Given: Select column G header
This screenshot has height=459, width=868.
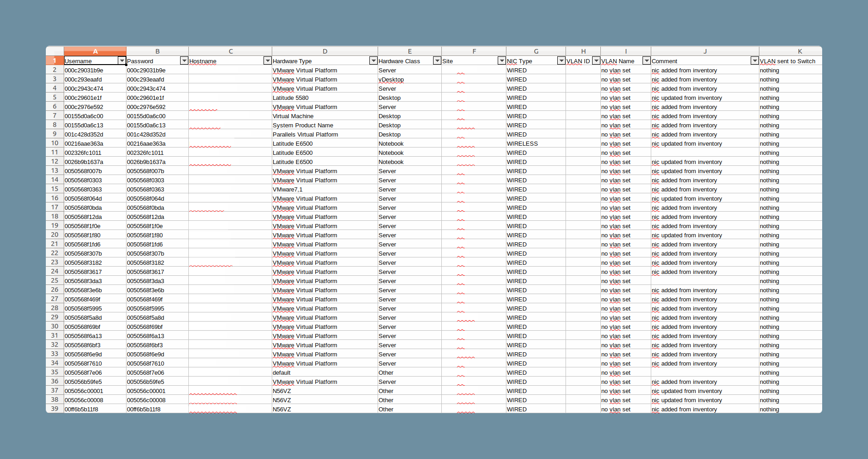Looking at the screenshot, I should click(x=536, y=51).
